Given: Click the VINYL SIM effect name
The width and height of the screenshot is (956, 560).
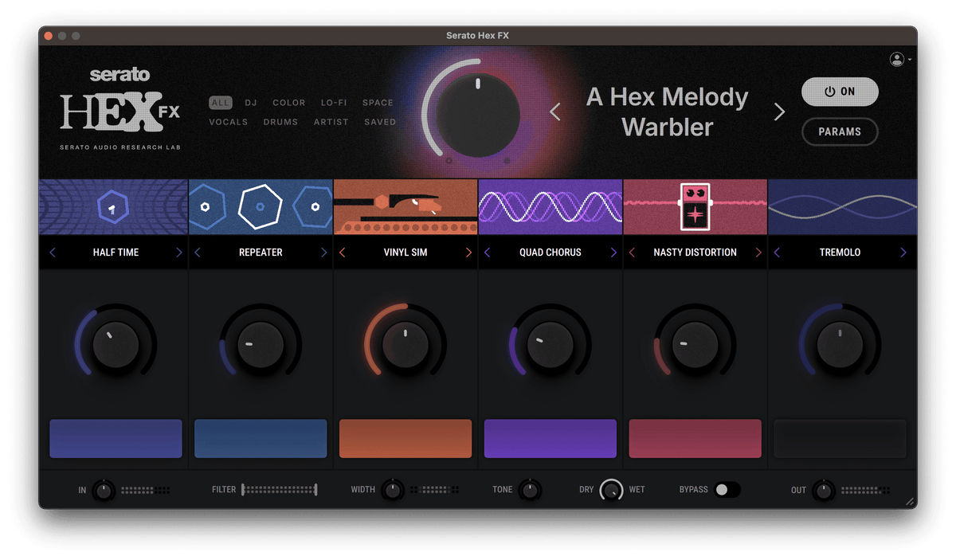Looking at the screenshot, I should click(406, 253).
